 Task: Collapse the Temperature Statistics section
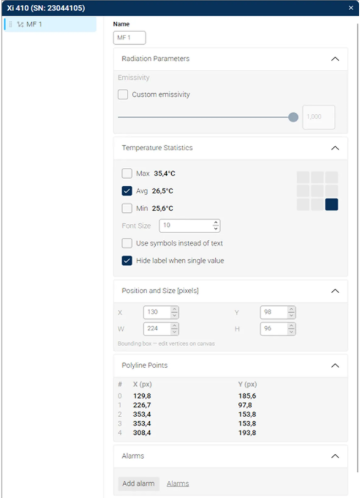(335, 148)
